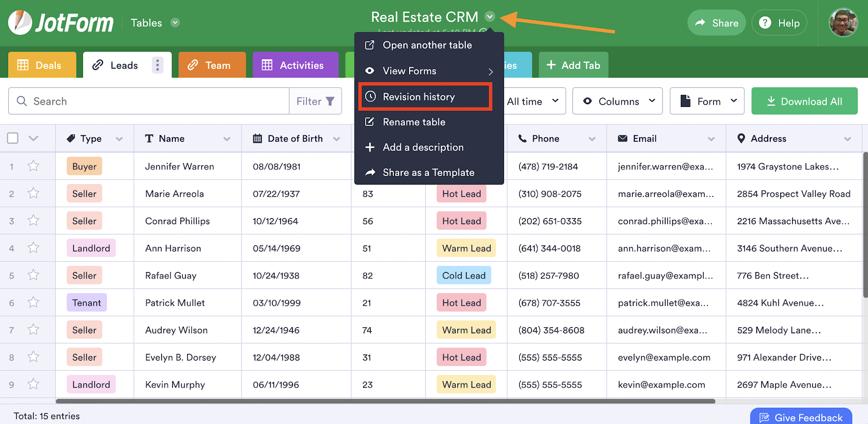Click the phone (678) 707-3555 cell
Screen dimensions: 868x424
pyautogui.click(x=557, y=302)
